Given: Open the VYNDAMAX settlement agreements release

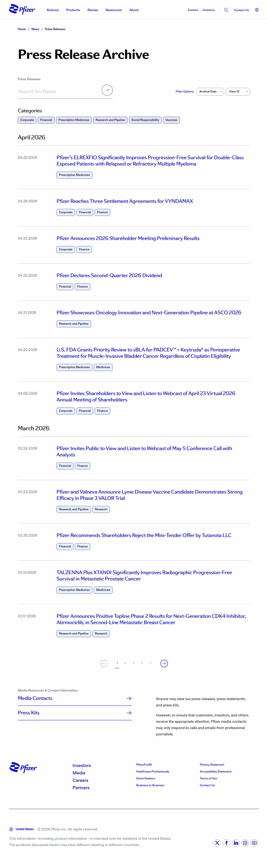Looking at the screenshot, I should pyautogui.click(x=125, y=201).
